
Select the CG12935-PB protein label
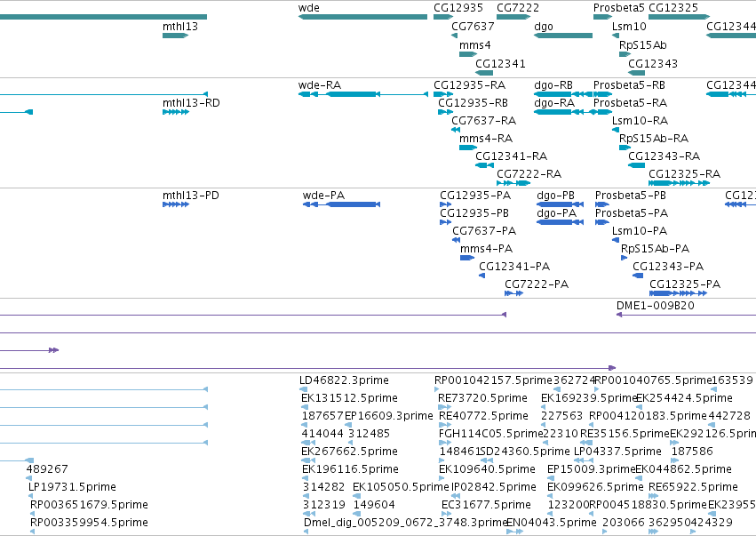(x=474, y=213)
